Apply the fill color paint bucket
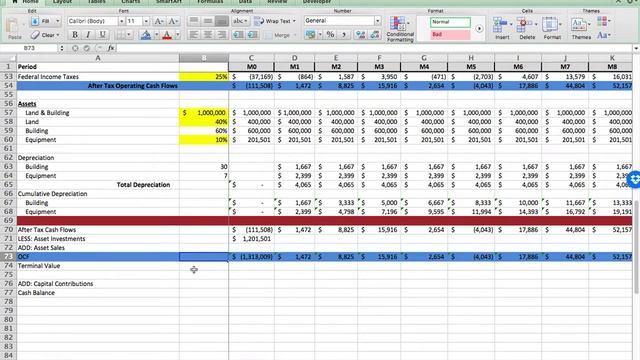Screen dimensions: 640x360 146,35
